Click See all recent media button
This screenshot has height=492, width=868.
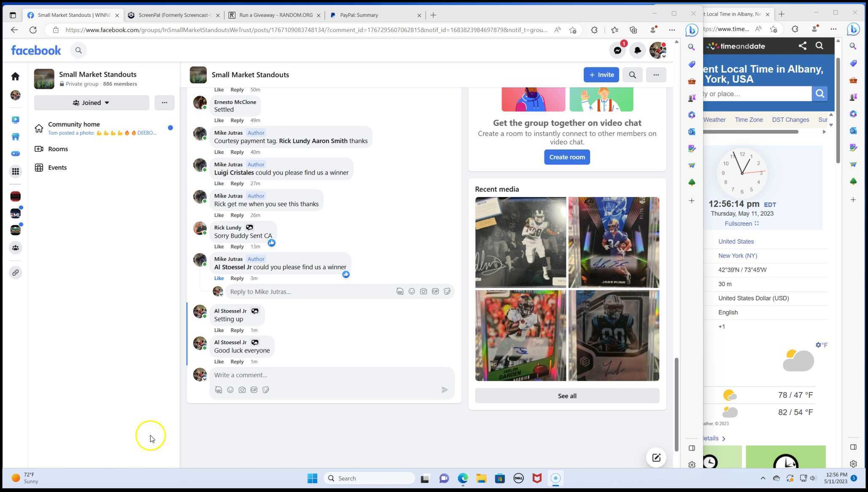[567, 396]
